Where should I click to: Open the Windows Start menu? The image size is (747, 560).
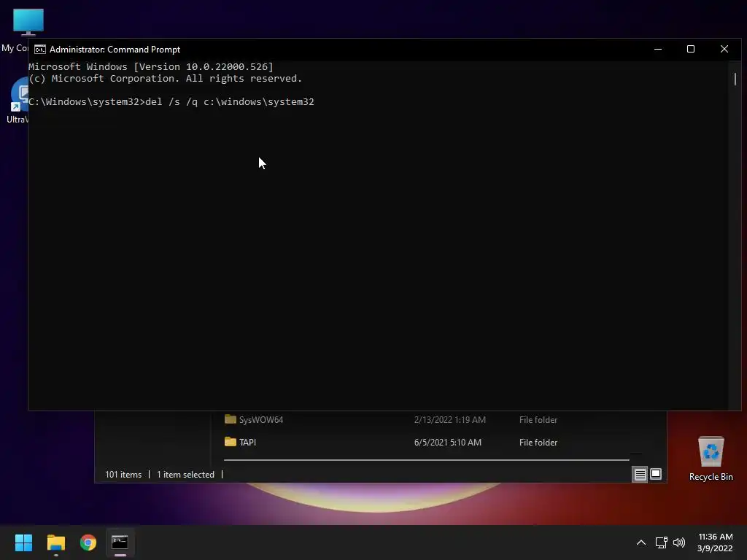23,542
